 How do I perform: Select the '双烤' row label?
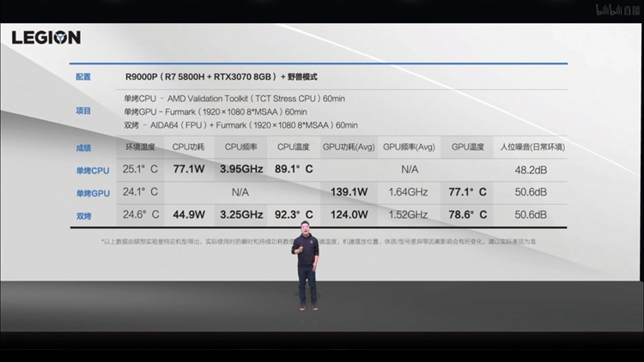84,216
